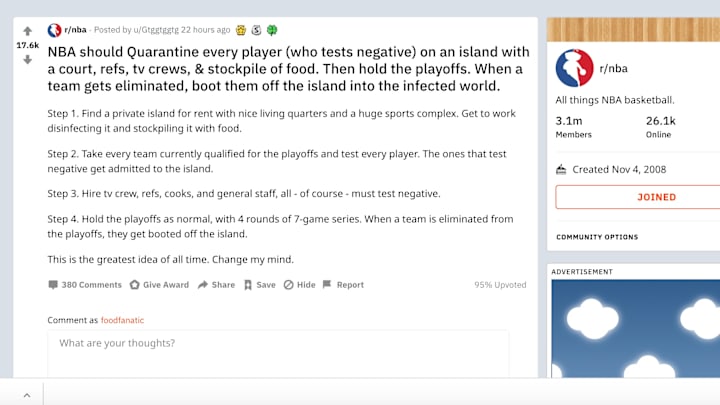Click the gold award badge on the post
720x405 pixels.
pyautogui.click(x=241, y=30)
